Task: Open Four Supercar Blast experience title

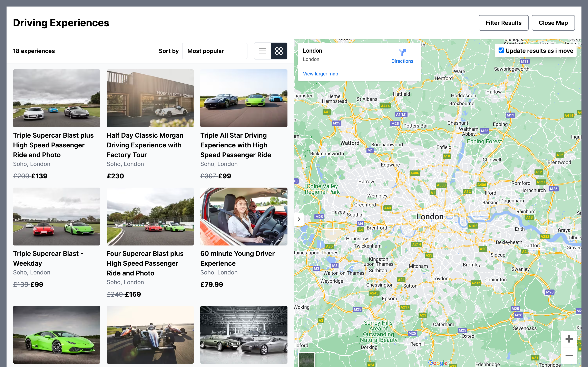Action: coord(145,263)
